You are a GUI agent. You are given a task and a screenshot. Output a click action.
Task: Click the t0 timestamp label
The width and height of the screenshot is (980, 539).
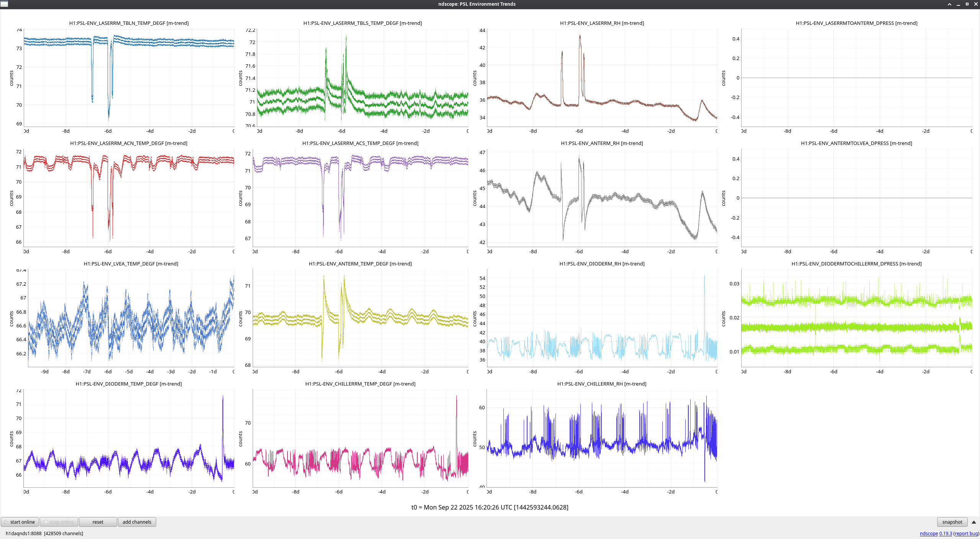click(x=490, y=507)
